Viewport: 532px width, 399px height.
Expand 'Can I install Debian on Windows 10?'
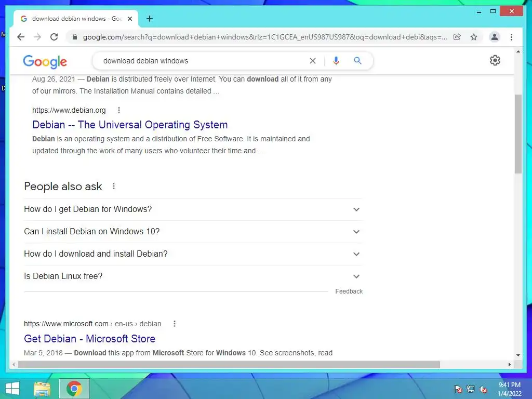coord(193,232)
